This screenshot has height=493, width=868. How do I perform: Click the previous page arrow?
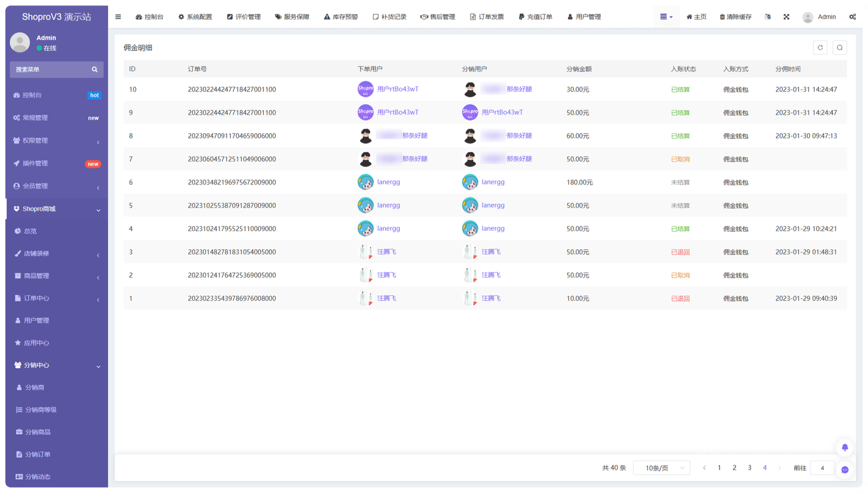pos(704,468)
